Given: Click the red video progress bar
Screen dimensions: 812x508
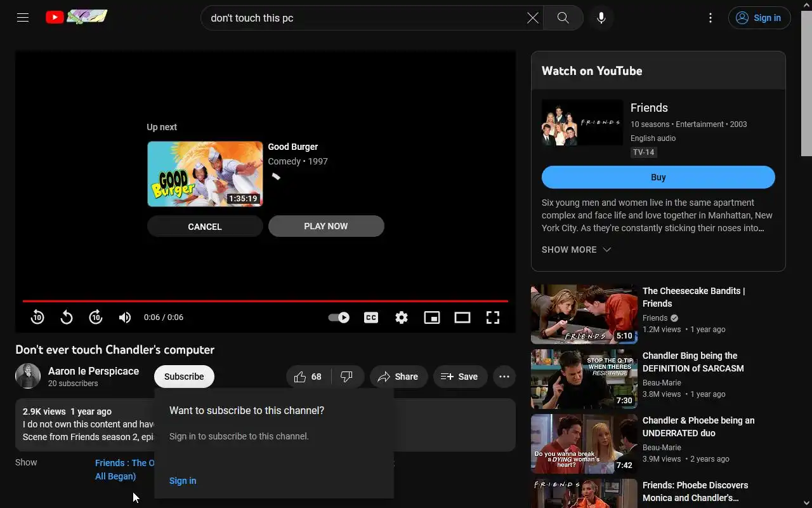Looking at the screenshot, I should pyautogui.click(x=265, y=301).
